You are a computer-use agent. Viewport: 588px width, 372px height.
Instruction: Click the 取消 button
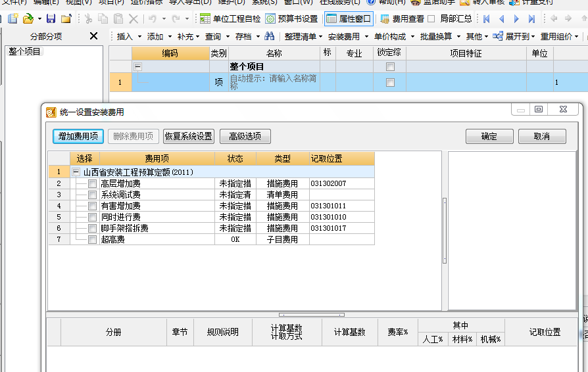click(542, 136)
